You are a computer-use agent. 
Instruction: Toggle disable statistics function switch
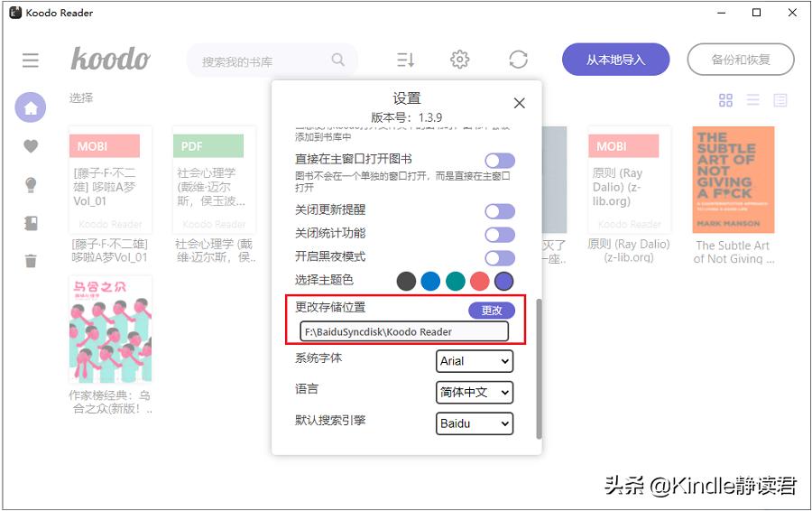pos(500,235)
